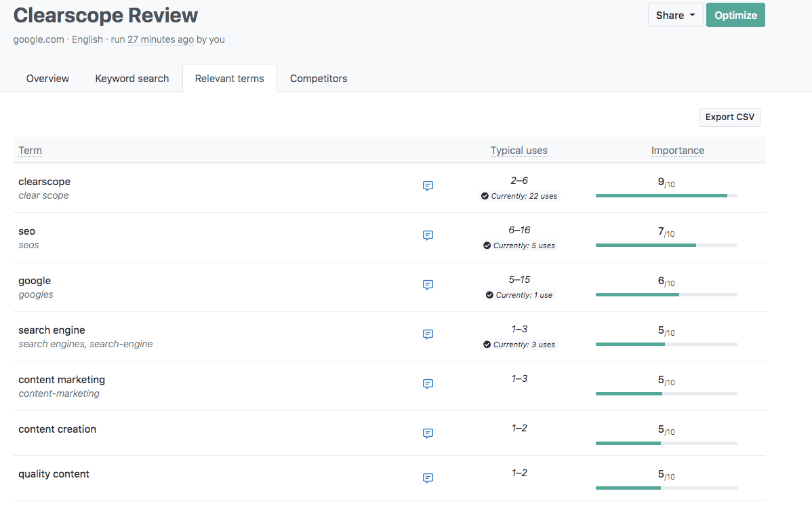The image size is (812, 508).
Task: Click comment icon for quality content
Action: point(428,478)
